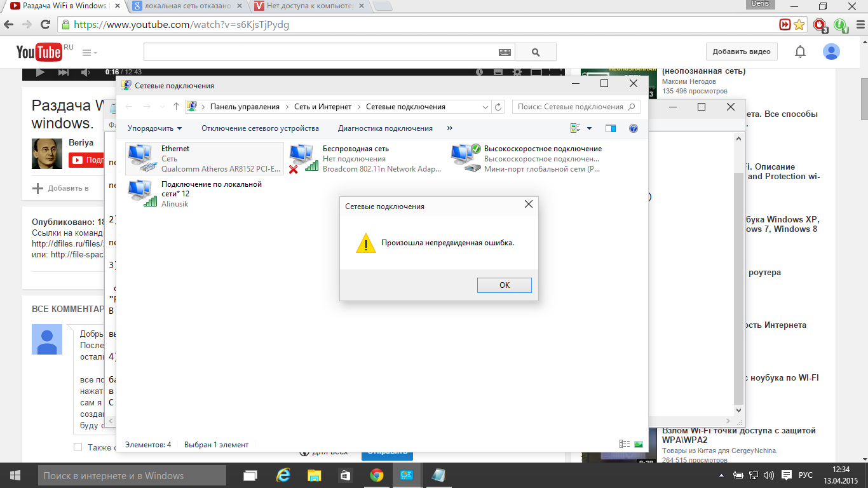
Task: Switch input language РУС in tray
Action: pyautogui.click(x=805, y=475)
